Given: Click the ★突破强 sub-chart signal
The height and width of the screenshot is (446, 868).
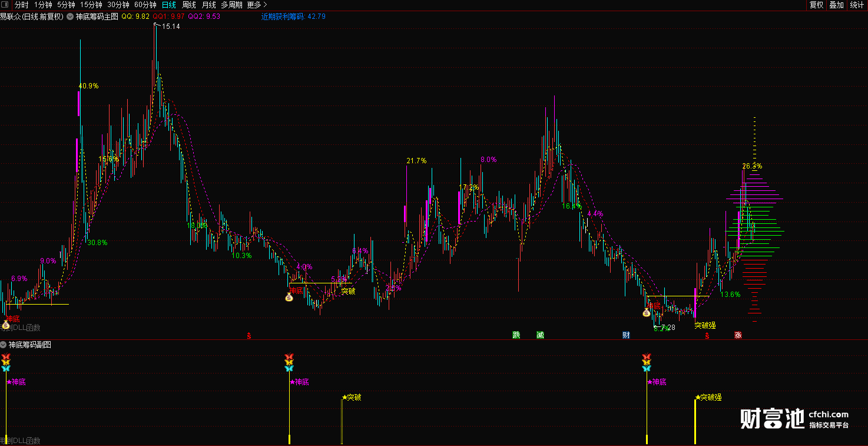Looking at the screenshot, I should (708, 397).
